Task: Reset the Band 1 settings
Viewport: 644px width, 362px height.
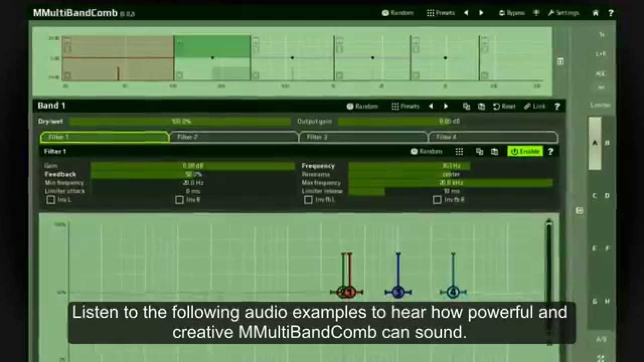Action: pyautogui.click(x=504, y=106)
